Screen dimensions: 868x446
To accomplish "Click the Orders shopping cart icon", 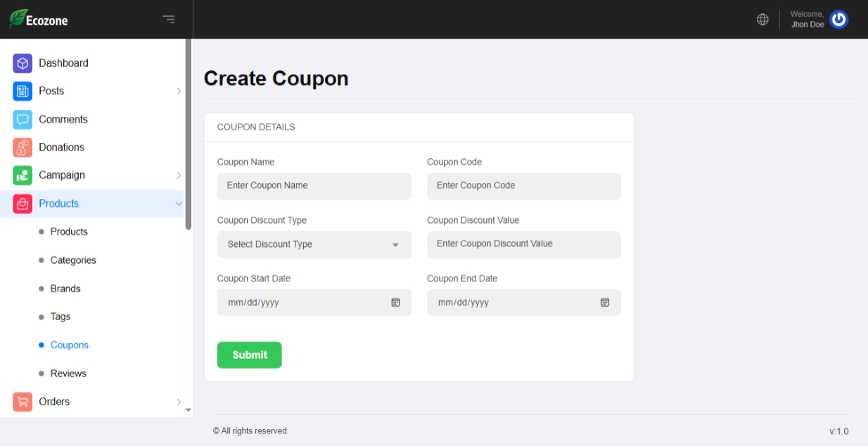I will pyautogui.click(x=23, y=402).
